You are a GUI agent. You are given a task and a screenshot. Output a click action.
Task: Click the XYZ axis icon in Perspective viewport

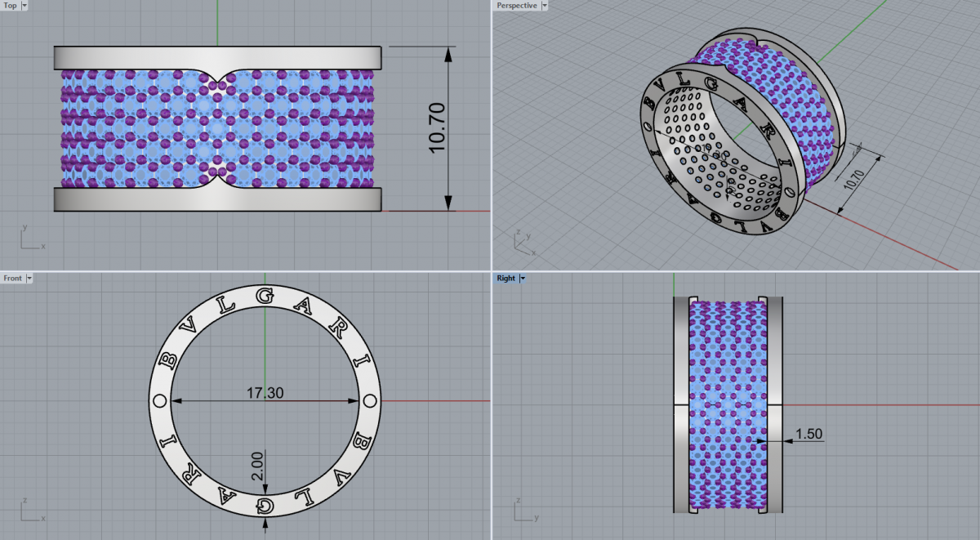(x=523, y=240)
